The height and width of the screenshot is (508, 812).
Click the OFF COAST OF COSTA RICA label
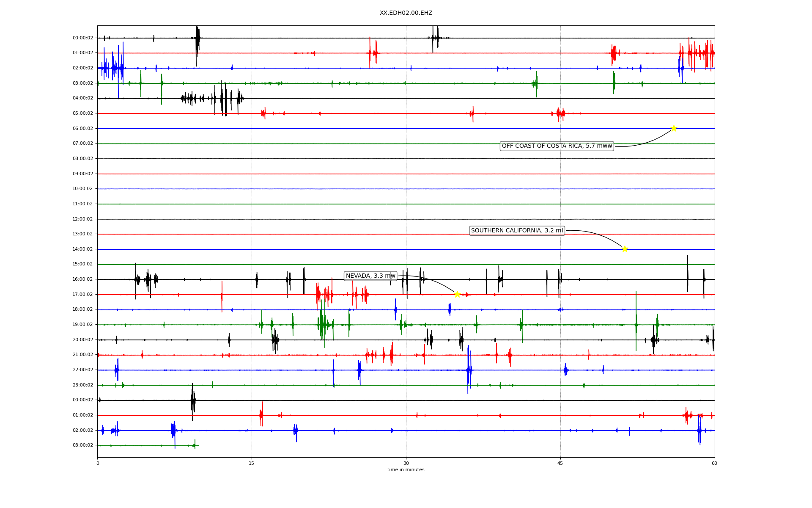point(557,146)
